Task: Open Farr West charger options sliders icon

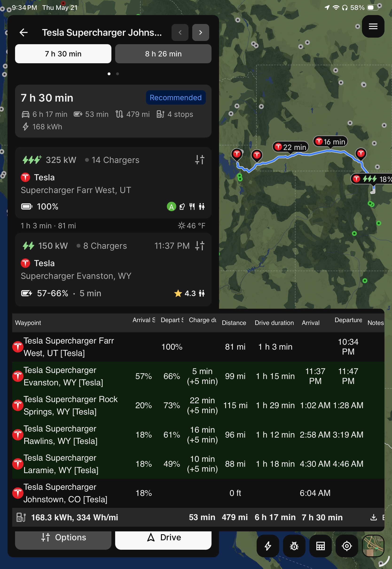Action: (x=200, y=160)
